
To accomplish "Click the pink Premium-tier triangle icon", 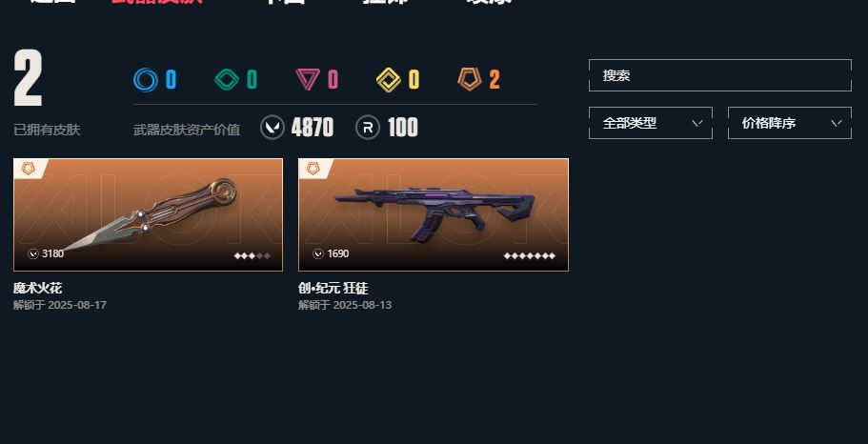I will (307, 80).
